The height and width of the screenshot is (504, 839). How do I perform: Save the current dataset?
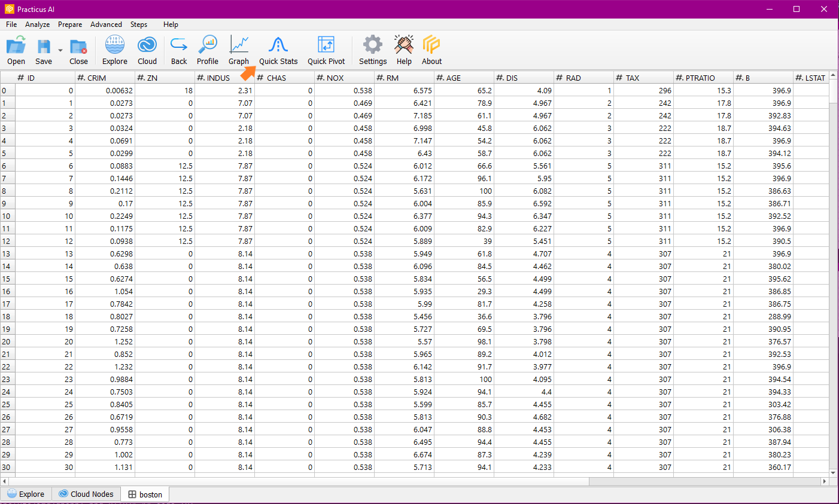(43, 50)
